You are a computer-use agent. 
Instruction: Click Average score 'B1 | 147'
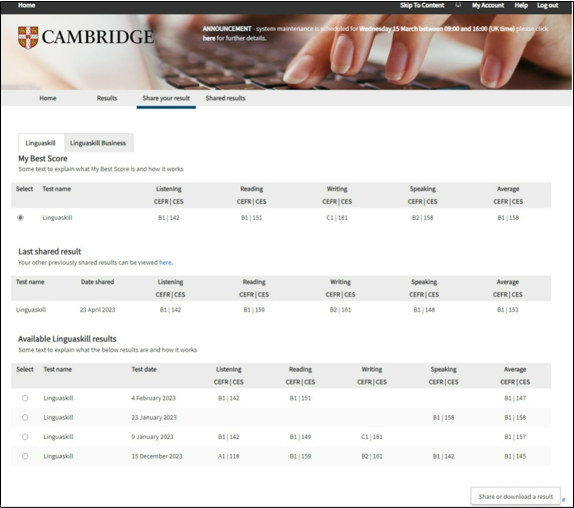coord(515,398)
